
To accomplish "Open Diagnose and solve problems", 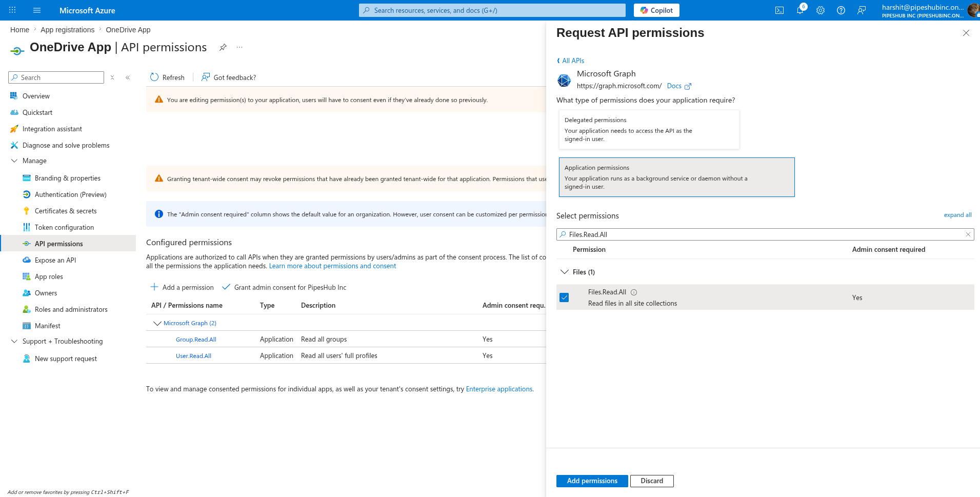I will 66,145.
